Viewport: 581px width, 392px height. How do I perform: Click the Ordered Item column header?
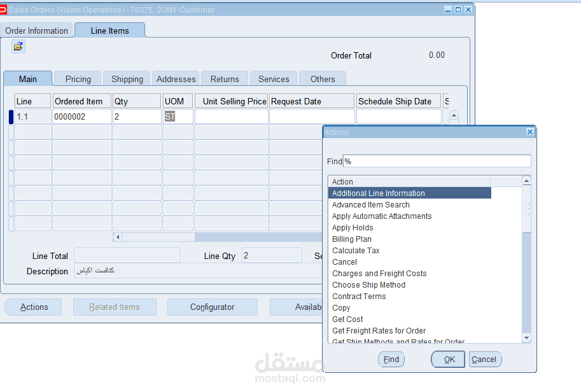tap(82, 101)
